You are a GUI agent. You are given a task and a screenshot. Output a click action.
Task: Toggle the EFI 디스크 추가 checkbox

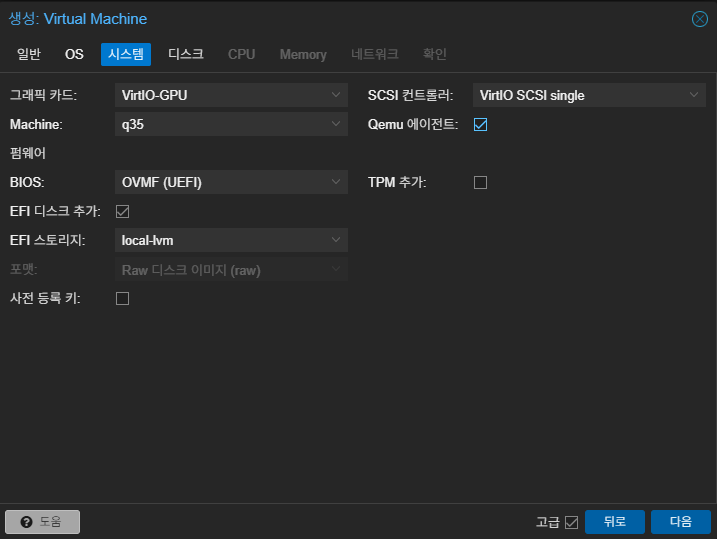pyautogui.click(x=123, y=211)
